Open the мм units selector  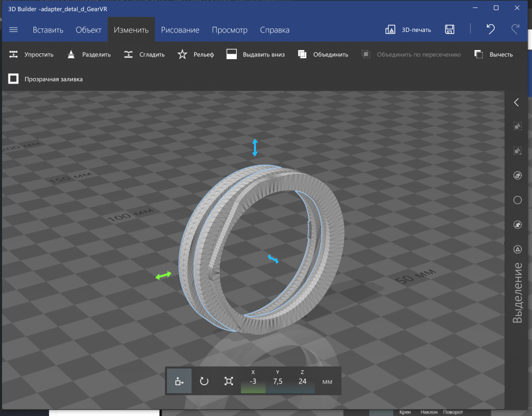click(328, 382)
